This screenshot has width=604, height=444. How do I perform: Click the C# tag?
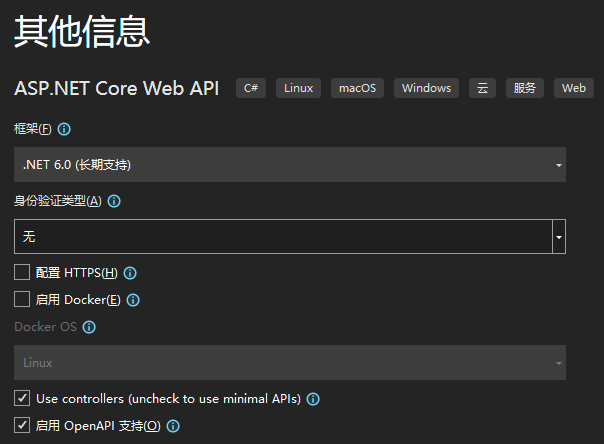(251, 88)
